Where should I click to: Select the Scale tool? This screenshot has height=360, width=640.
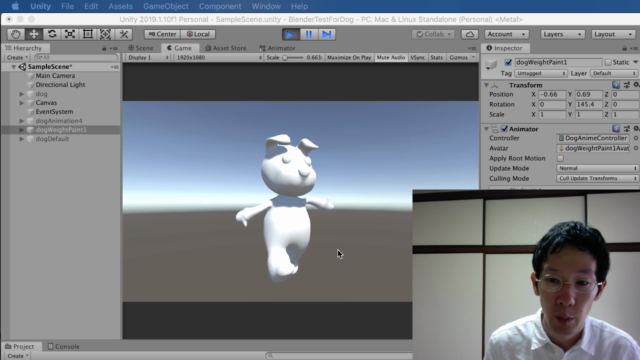coord(70,34)
